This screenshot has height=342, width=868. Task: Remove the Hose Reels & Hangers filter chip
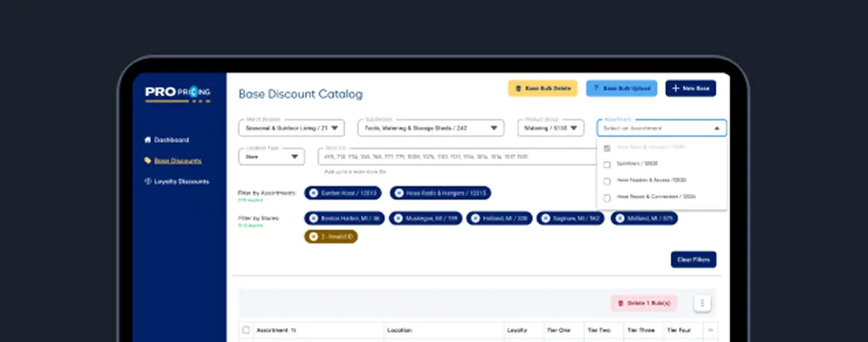click(x=399, y=193)
